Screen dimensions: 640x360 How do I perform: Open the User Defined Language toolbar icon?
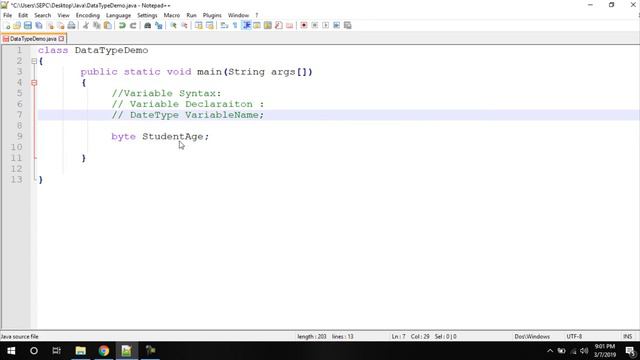point(257,25)
